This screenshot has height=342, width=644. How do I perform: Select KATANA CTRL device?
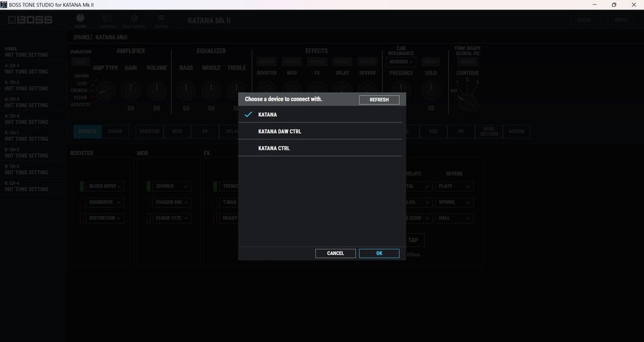pos(320,148)
